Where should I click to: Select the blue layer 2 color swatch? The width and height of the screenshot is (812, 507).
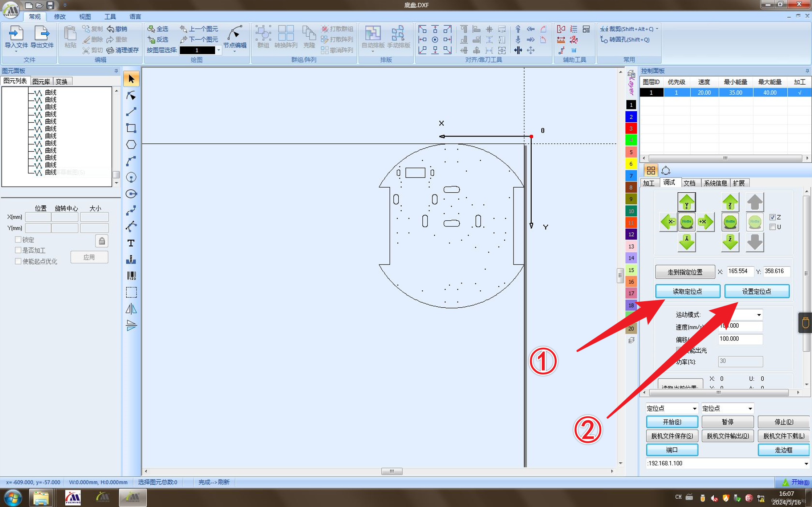click(631, 117)
